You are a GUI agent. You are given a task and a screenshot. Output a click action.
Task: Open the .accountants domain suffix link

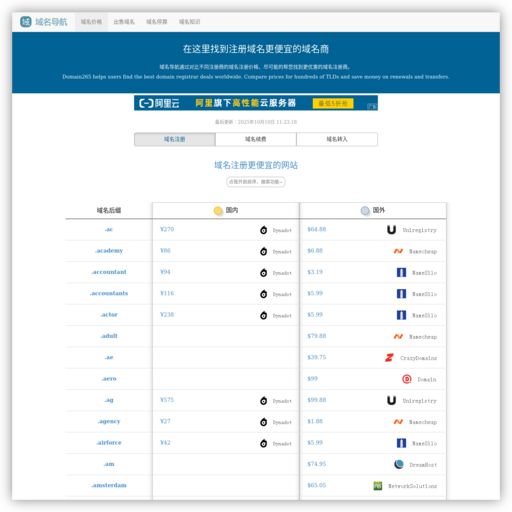point(109,293)
